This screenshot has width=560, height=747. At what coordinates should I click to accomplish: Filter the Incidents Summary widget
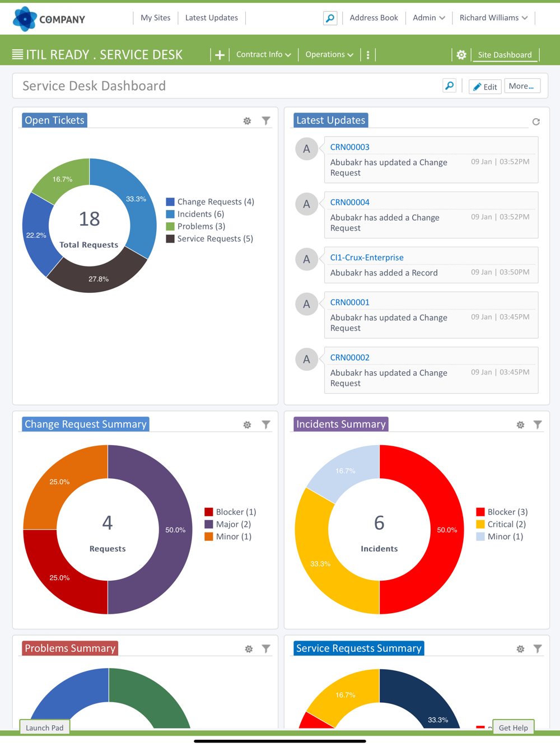pos(538,424)
